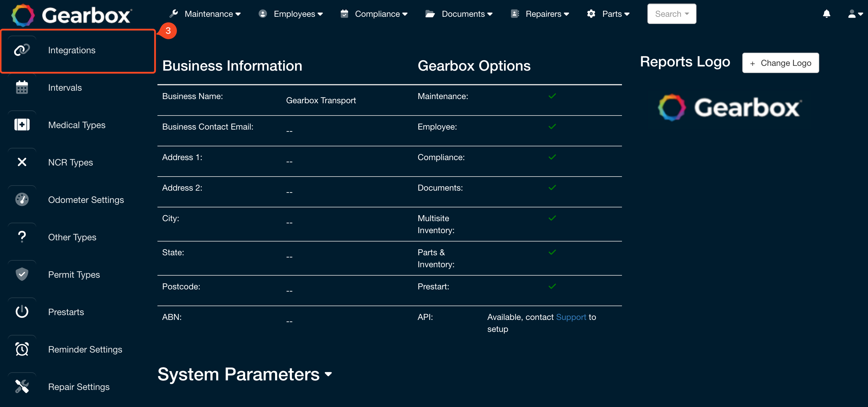Open the Parts dropdown menu

coord(616,14)
